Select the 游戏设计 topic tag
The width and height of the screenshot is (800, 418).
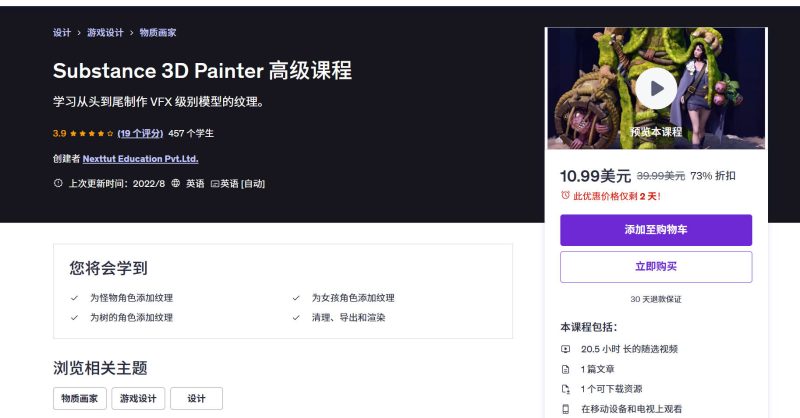(x=138, y=399)
